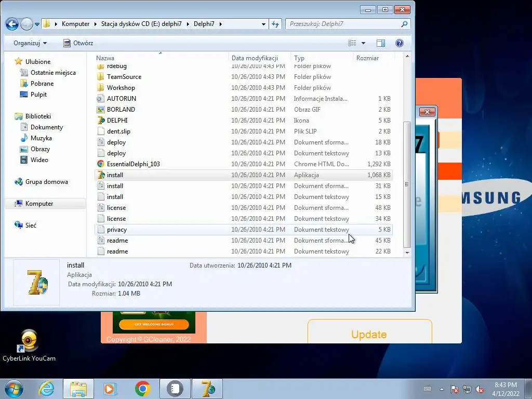Click the Biblioteki libraries icon

18,116
